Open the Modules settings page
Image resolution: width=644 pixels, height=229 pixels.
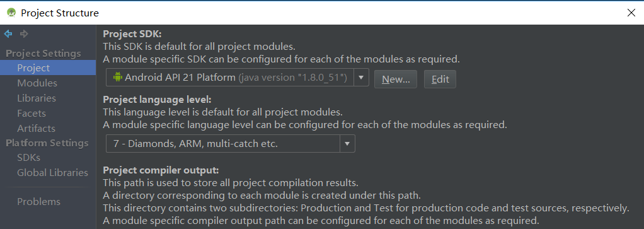tap(37, 83)
